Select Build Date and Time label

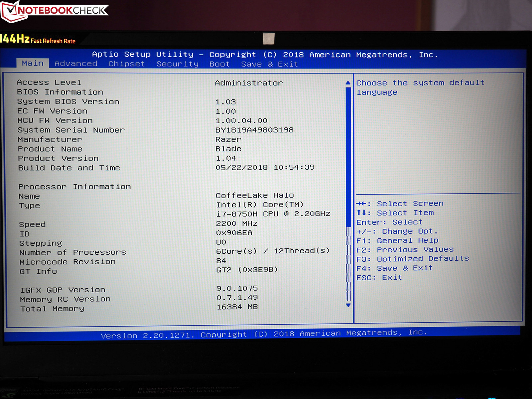click(69, 168)
